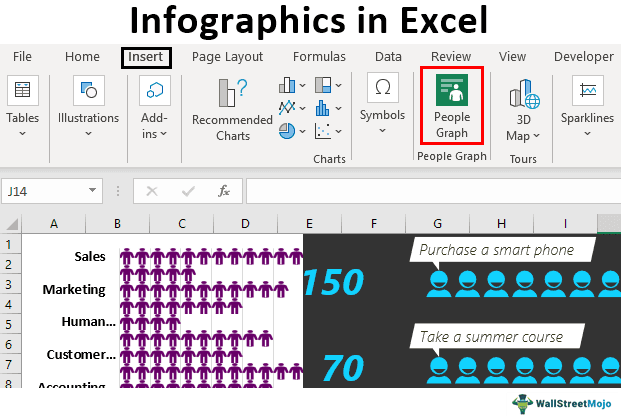The image size is (621, 418).
Task: Click the formula bar input field
Action: pos(430,190)
